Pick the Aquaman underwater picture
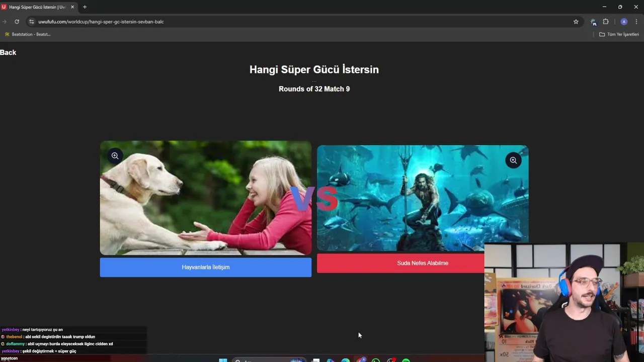 [x=423, y=198]
